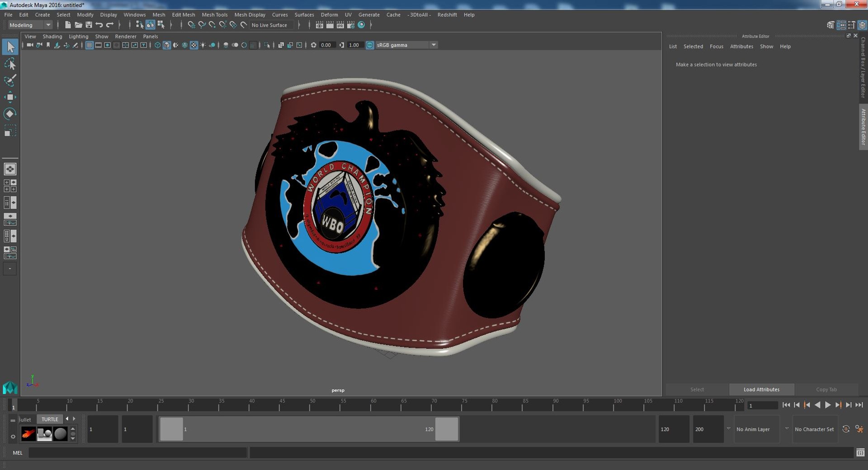Start IPR render with the IPR icon

(340, 25)
